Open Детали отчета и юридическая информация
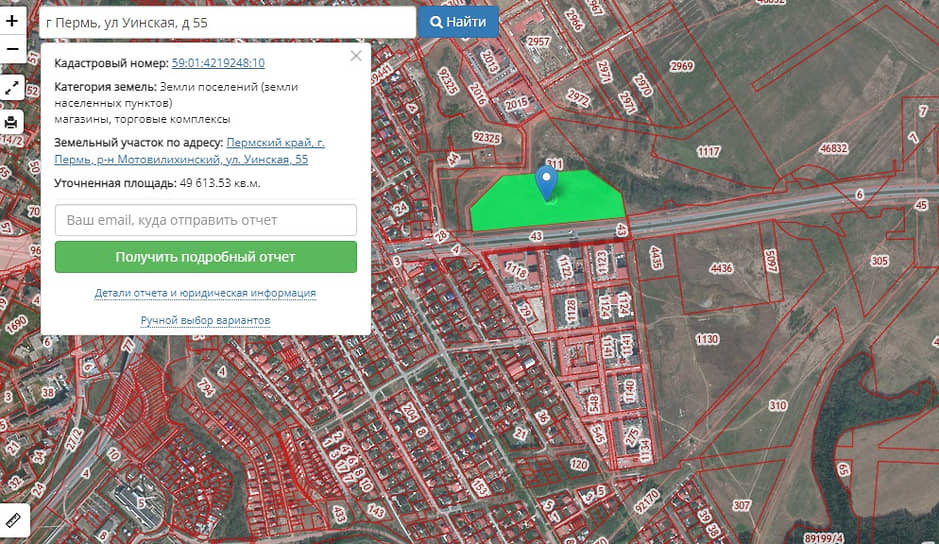Image resolution: width=939 pixels, height=544 pixels. coord(205,293)
